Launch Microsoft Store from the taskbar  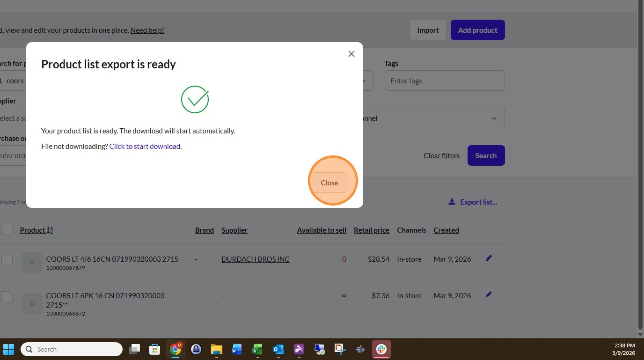[x=154, y=349]
